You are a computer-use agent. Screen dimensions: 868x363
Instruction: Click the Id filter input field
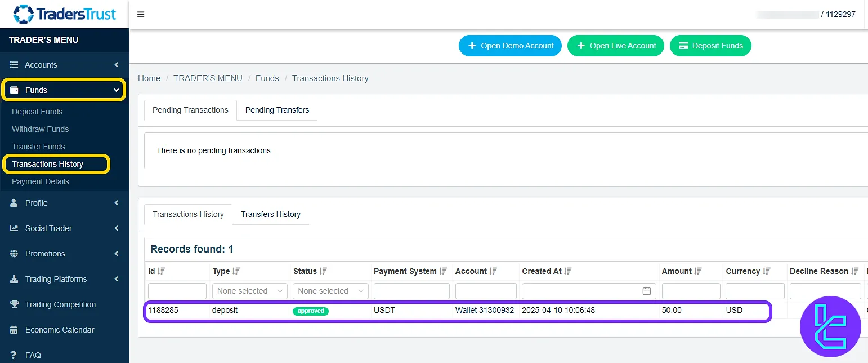177,291
